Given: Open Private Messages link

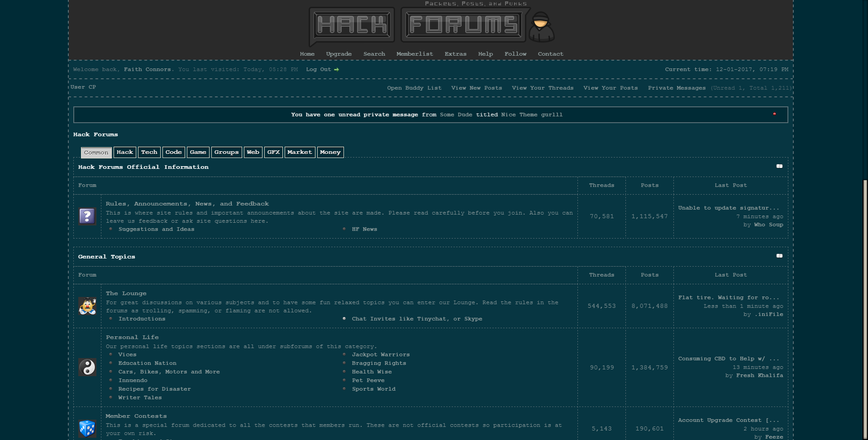Looking at the screenshot, I should 677,88.
